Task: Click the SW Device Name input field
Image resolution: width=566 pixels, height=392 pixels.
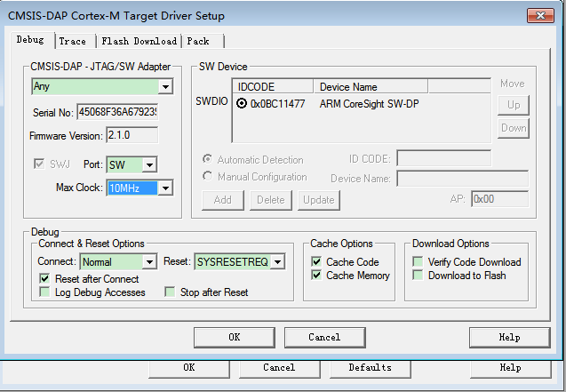Action: coord(462,179)
